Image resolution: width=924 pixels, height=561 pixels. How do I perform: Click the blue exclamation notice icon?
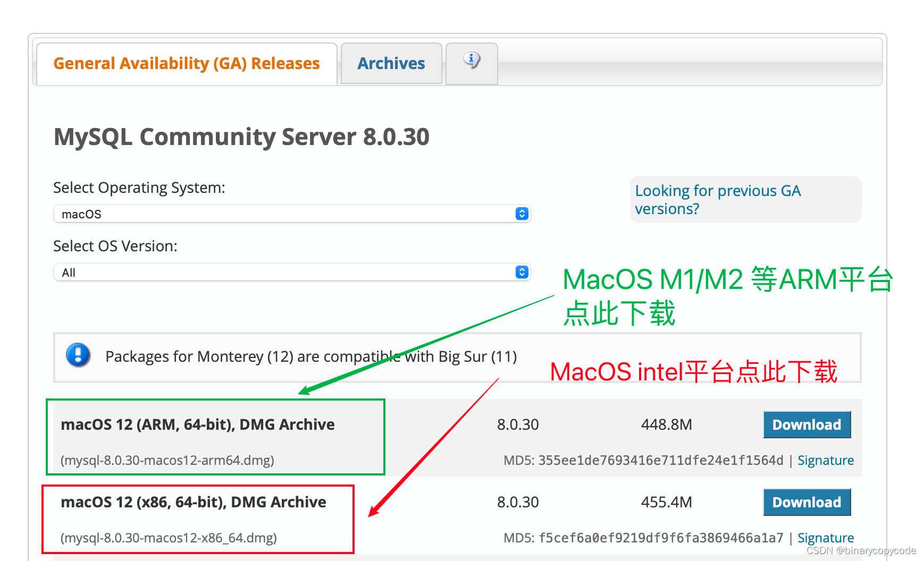78,355
